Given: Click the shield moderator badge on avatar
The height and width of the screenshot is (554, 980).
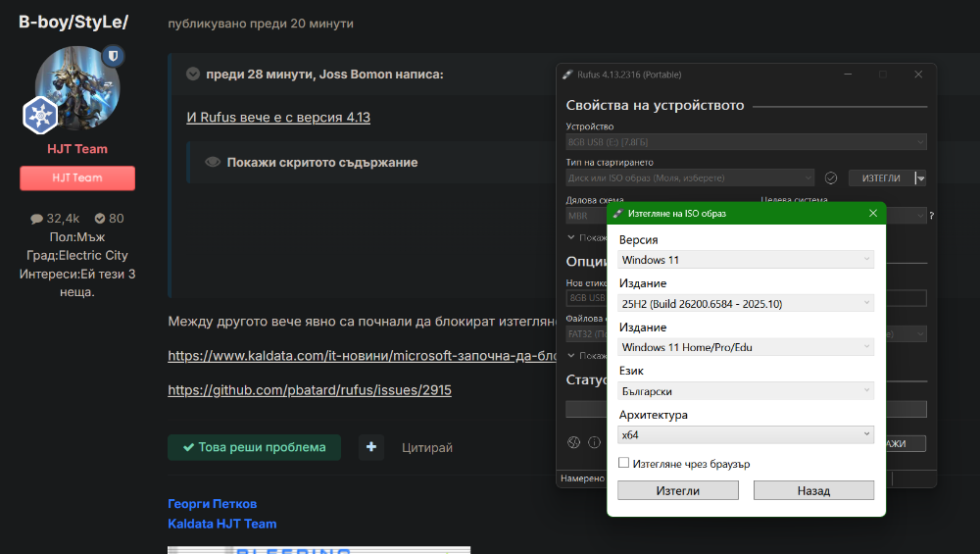Looking at the screenshot, I should 113,56.
